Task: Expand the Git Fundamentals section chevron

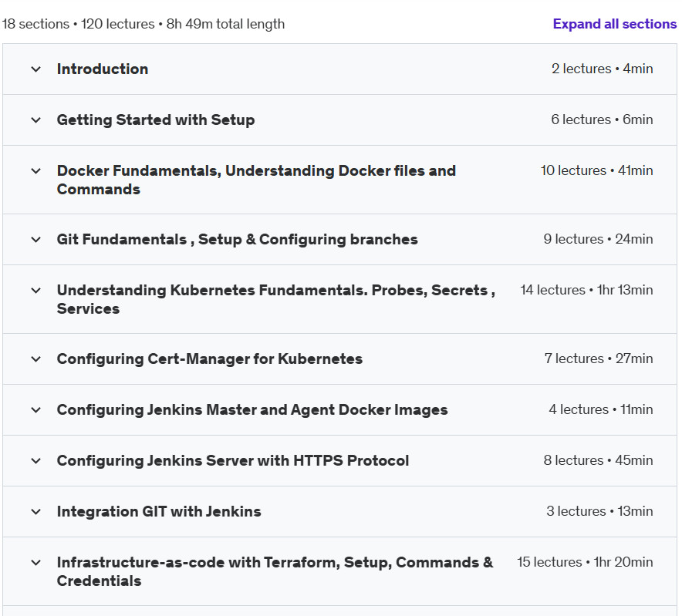Action: [36, 240]
